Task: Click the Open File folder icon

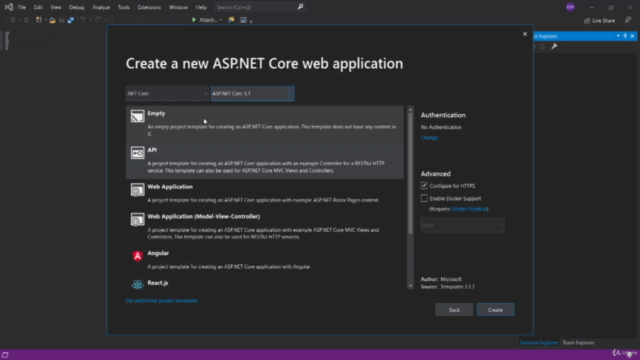Action: click(x=52, y=20)
